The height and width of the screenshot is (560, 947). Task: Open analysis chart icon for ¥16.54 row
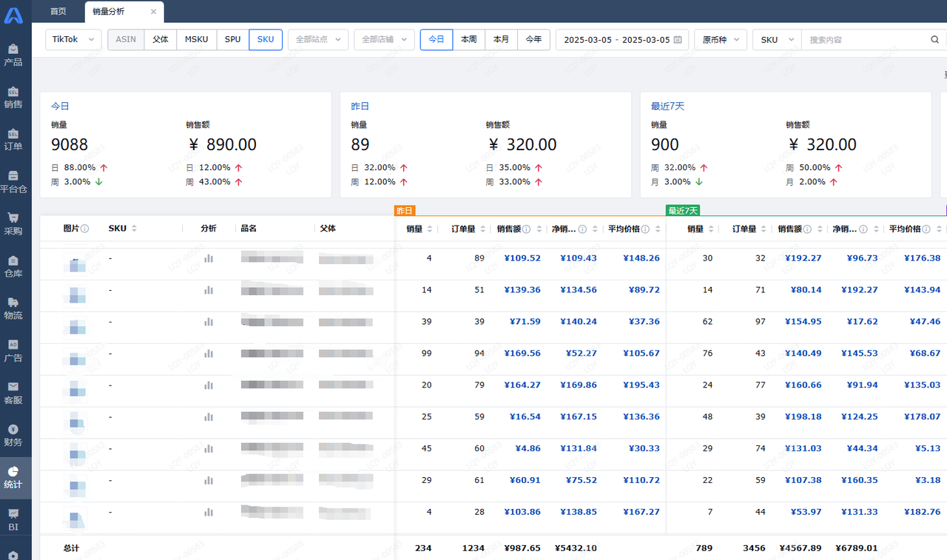[x=209, y=417]
